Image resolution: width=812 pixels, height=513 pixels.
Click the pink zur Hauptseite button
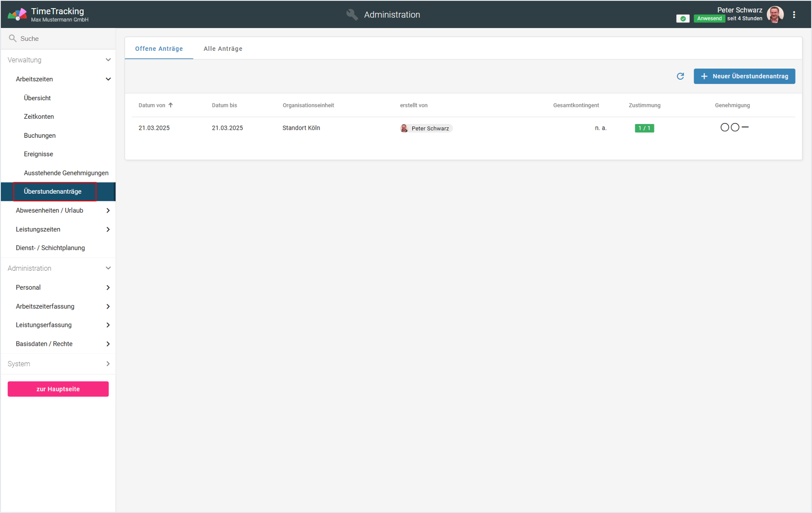58,389
